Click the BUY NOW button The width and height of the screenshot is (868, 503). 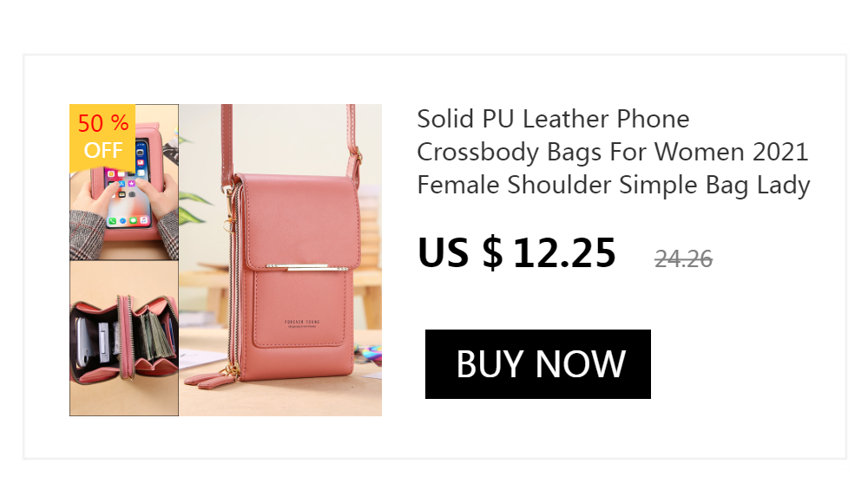(x=537, y=364)
